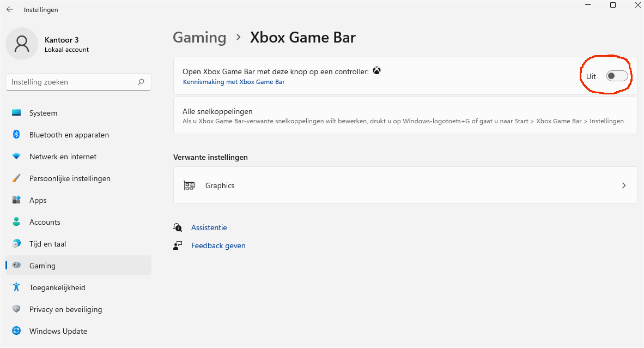Image resolution: width=644 pixels, height=348 pixels.
Task: Select the Persoonlijke instellingen brush icon
Action: point(16,178)
